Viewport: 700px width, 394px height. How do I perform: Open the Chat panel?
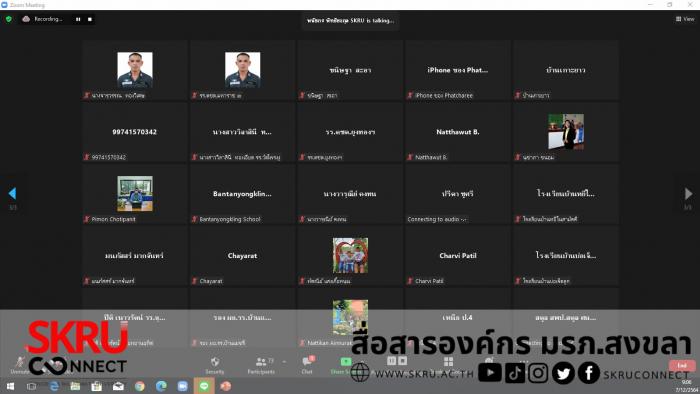307,365
